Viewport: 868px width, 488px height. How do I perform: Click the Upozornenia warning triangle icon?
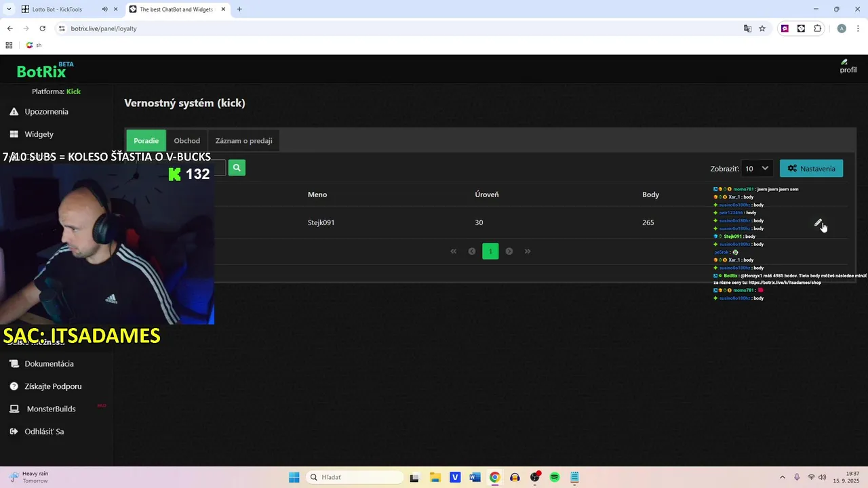point(14,111)
